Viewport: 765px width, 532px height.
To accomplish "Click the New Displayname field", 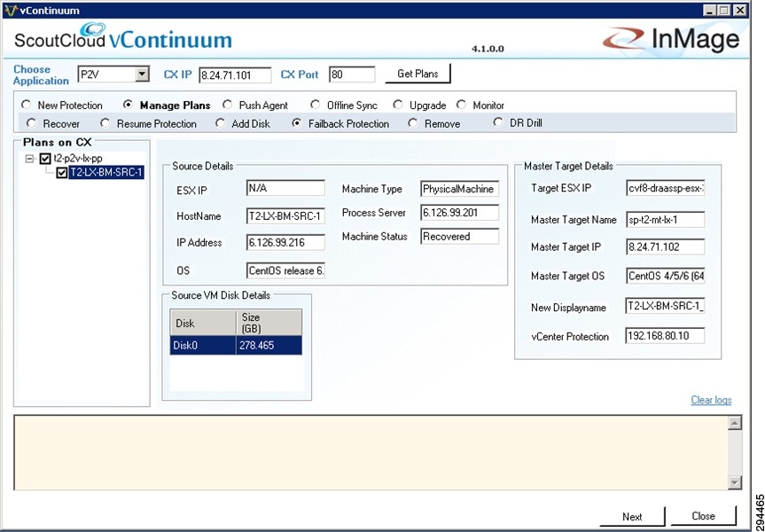I will pyautogui.click(x=666, y=306).
